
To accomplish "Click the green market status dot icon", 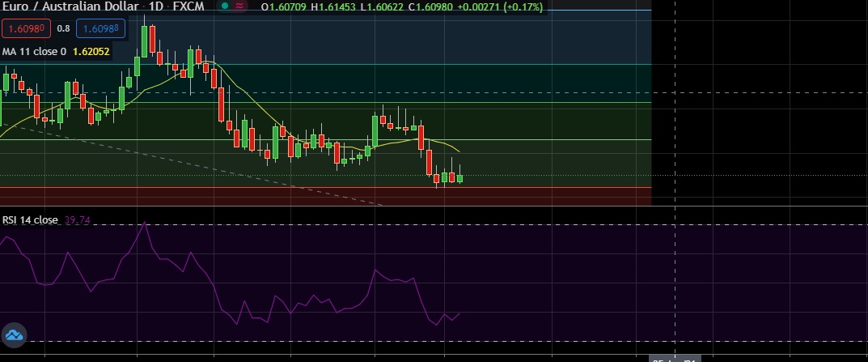I will (x=224, y=6).
